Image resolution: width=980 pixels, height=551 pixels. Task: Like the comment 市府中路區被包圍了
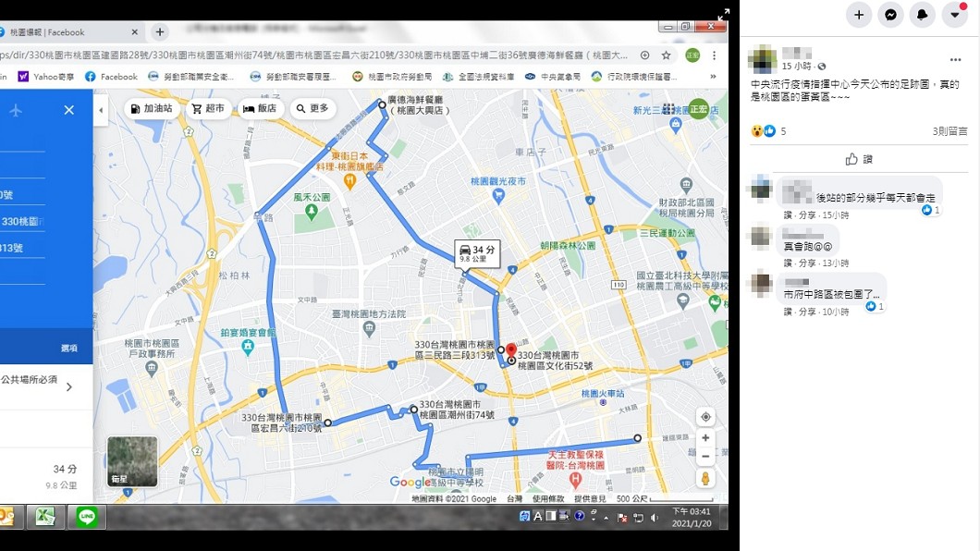click(x=786, y=312)
